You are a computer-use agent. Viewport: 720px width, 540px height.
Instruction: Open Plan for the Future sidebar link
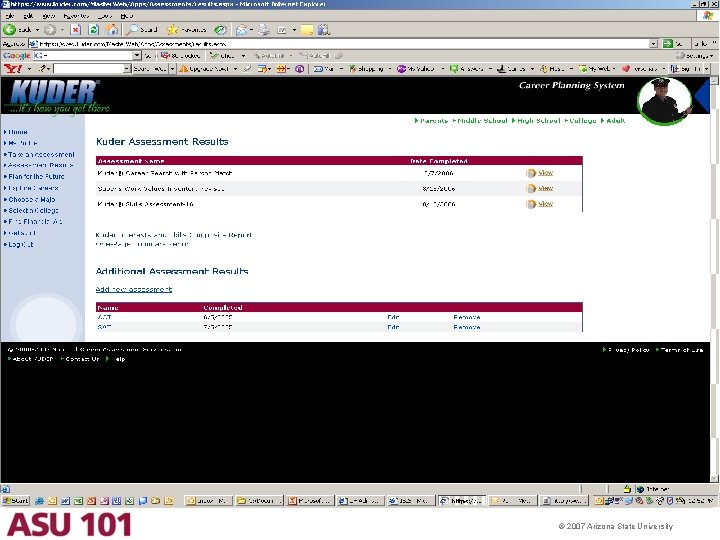[36, 176]
